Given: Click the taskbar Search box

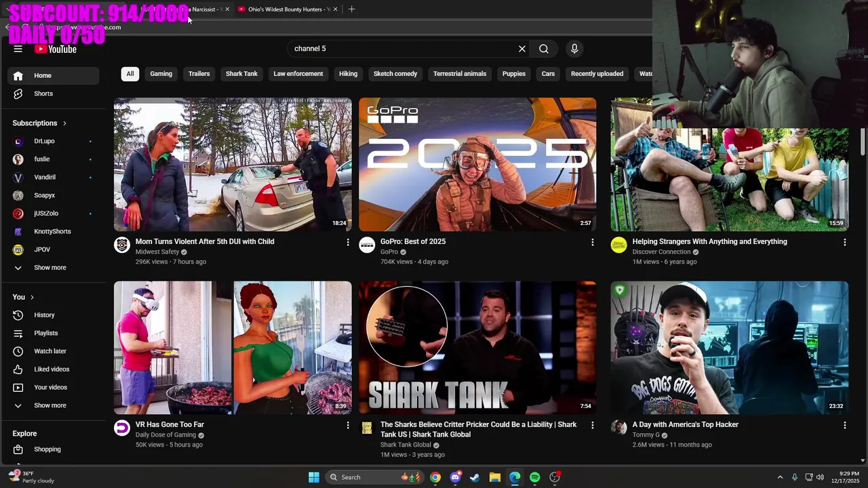Looking at the screenshot, I should 376,477.
